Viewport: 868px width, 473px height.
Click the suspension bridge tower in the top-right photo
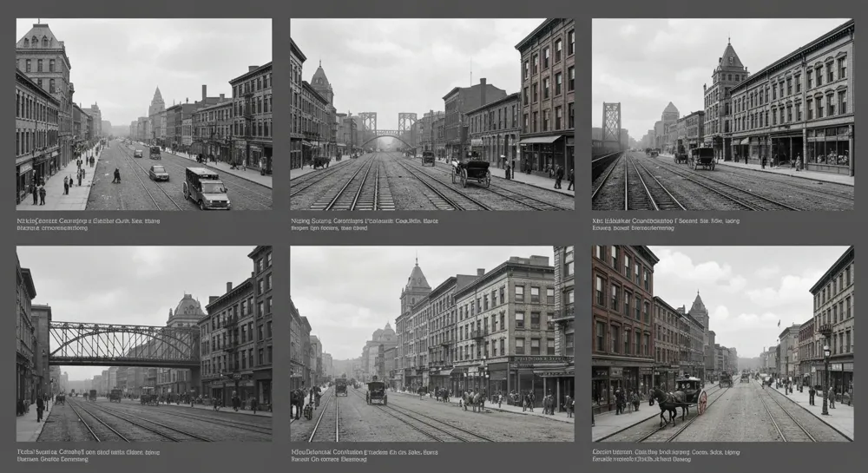611,122
